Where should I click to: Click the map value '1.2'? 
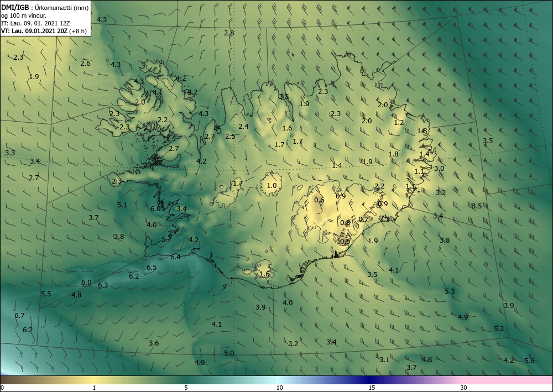pyautogui.click(x=399, y=123)
